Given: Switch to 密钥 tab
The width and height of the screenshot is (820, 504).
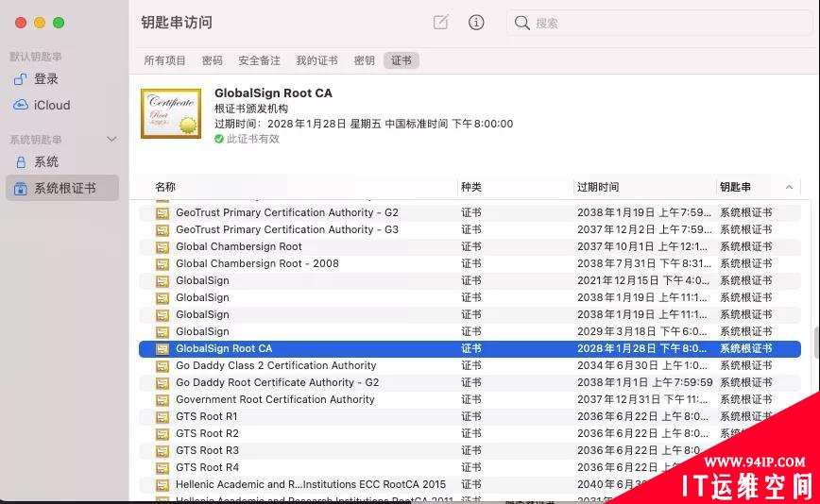Looking at the screenshot, I should 365,60.
